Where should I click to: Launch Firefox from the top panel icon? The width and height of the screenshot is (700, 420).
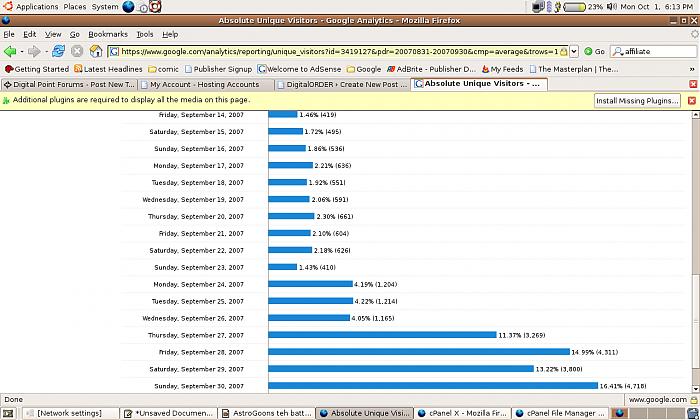pyautogui.click(x=128, y=7)
